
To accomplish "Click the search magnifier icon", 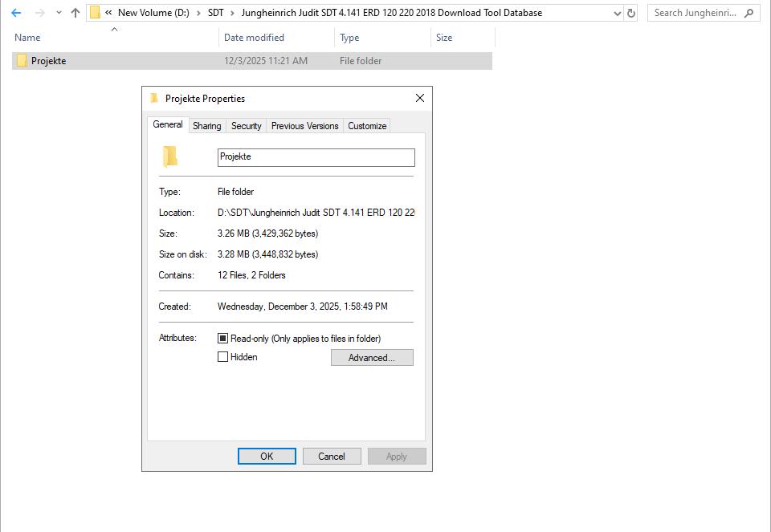I will [749, 14].
